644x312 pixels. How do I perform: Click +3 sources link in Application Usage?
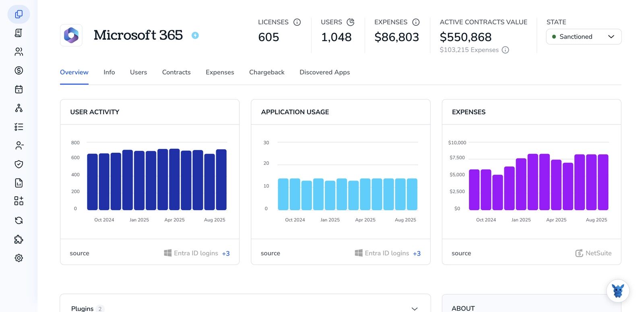click(417, 254)
